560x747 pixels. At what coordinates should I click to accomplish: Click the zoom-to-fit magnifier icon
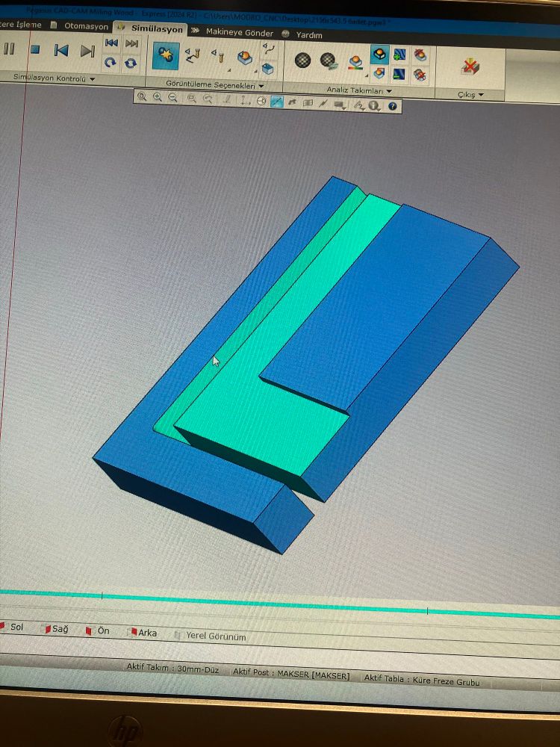pyautogui.click(x=142, y=96)
